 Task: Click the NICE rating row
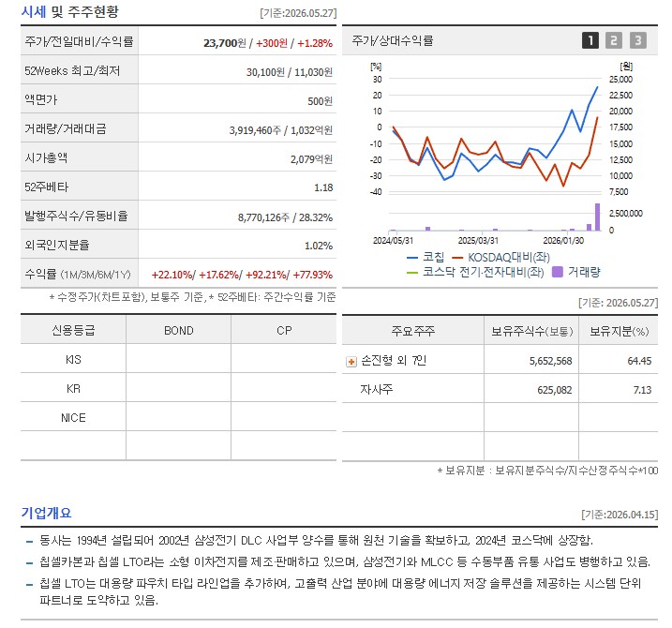click(73, 417)
